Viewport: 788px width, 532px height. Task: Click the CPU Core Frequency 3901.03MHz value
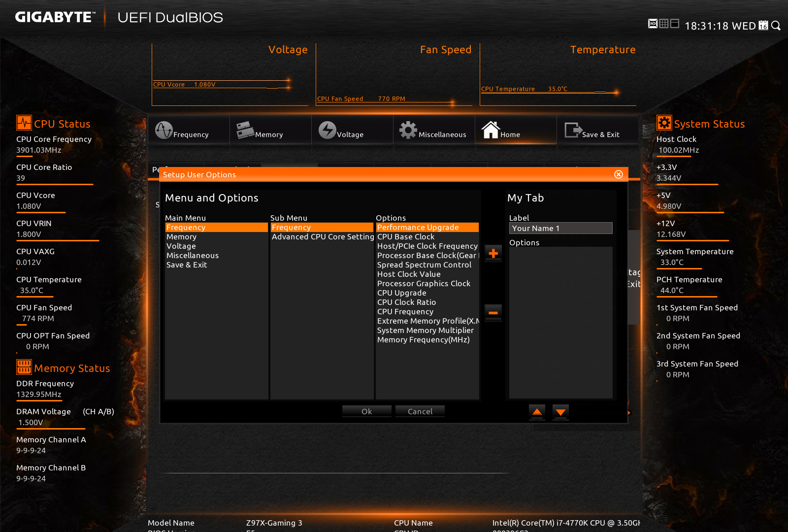point(39,150)
